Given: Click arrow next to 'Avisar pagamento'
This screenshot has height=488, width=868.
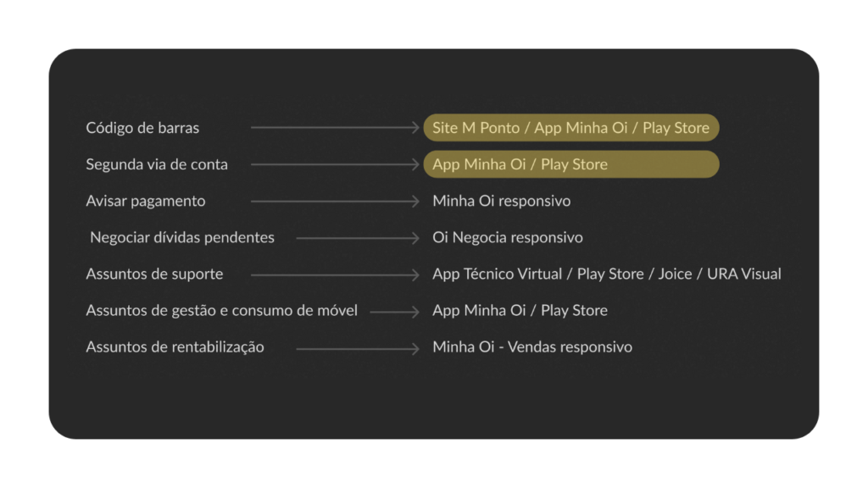Looking at the screenshot, I should coord(335,201).
